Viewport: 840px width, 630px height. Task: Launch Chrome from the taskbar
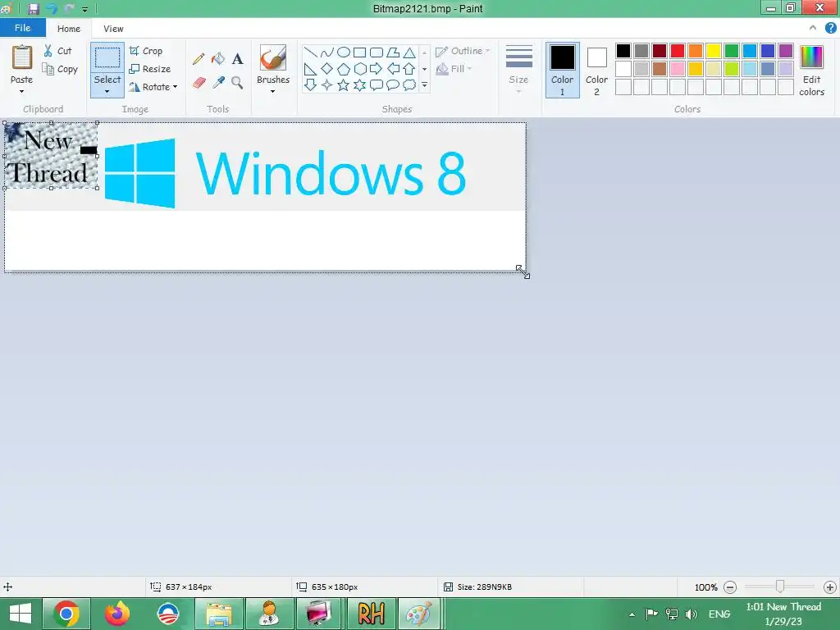66,614
